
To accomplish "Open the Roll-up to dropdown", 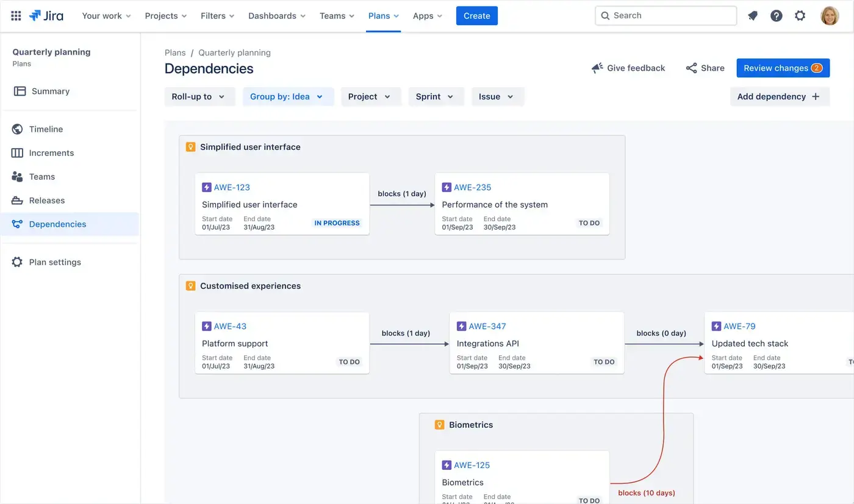I will coord(199,96).
